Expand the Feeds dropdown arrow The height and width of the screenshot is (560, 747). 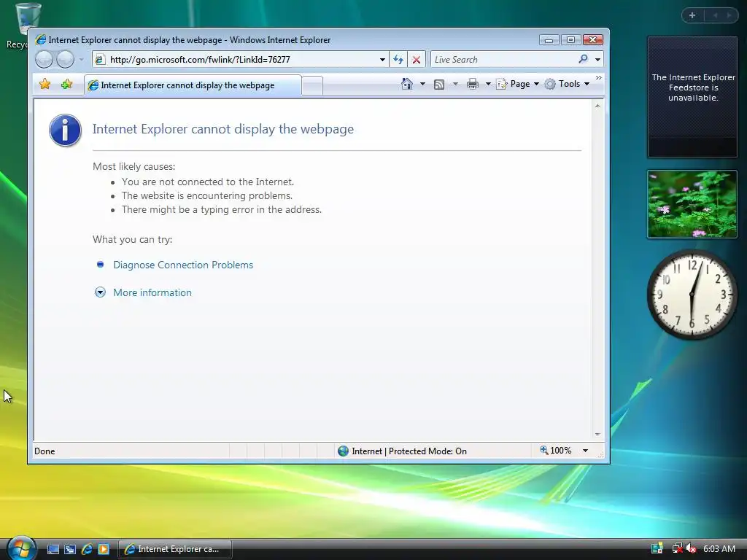tap(455, 84)
